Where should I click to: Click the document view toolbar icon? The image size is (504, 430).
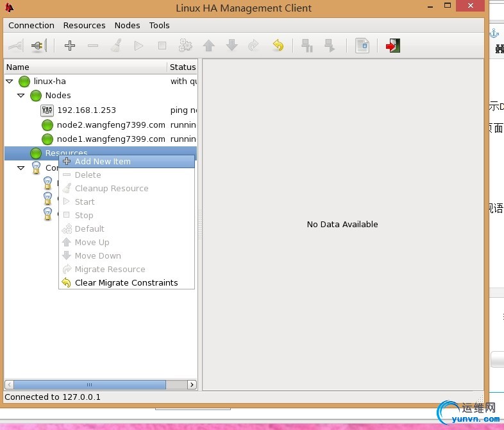(x=362, y=46)
